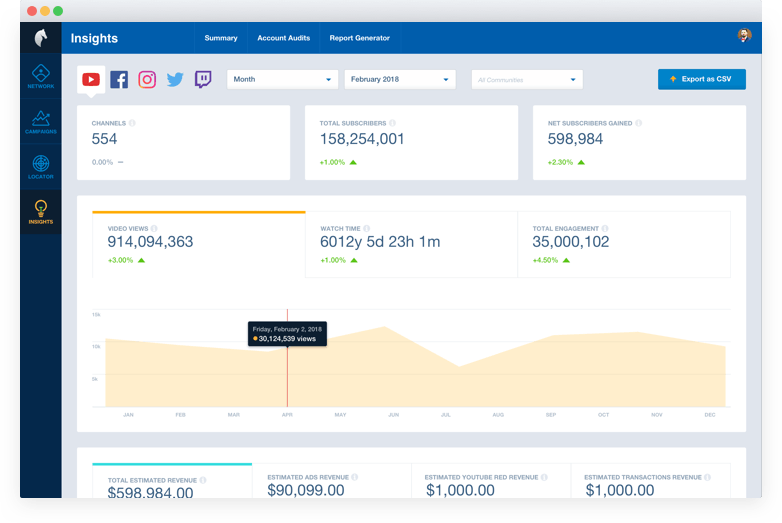Select the Total Engagement metric card

coord(624,244)
